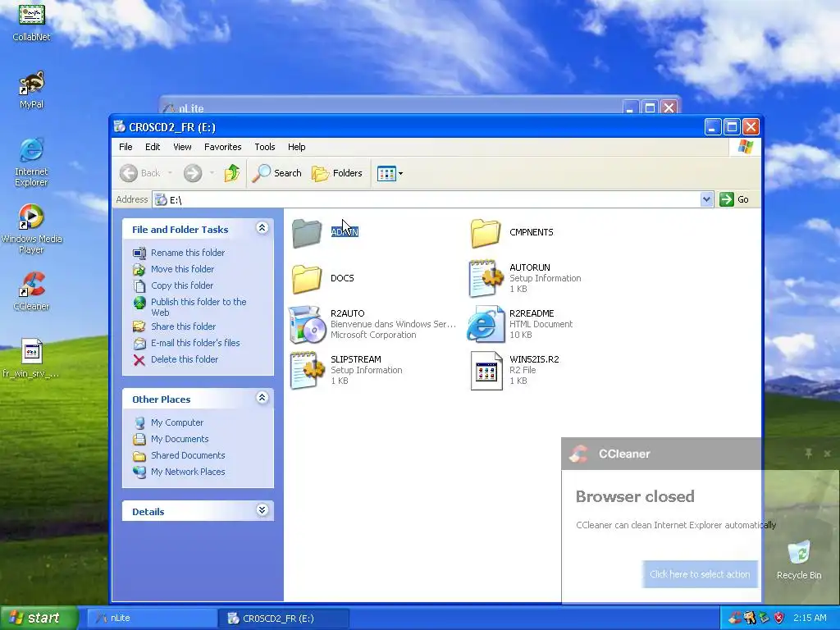Click the WIN52IS.R2 file name text
This screenshot has width=840, height=630.
534,359
